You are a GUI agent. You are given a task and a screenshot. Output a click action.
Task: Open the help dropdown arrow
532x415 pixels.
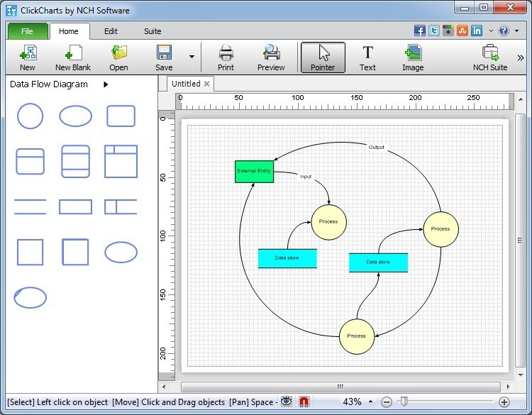[x=516, y=31]
